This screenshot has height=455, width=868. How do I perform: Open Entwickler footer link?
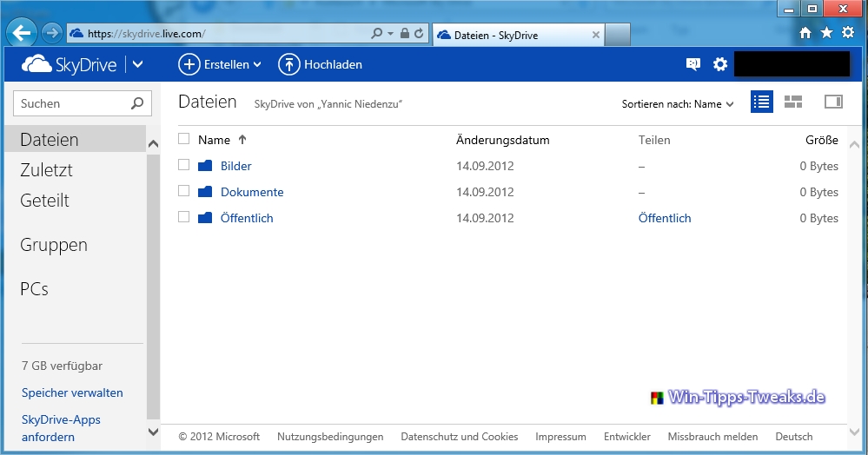(x=627, y=437)
